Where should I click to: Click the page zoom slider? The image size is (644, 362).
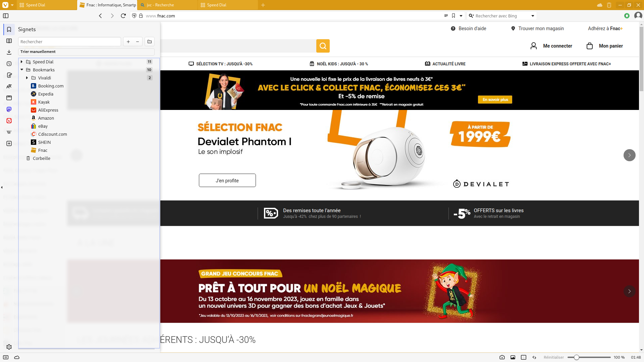[589, 357]
